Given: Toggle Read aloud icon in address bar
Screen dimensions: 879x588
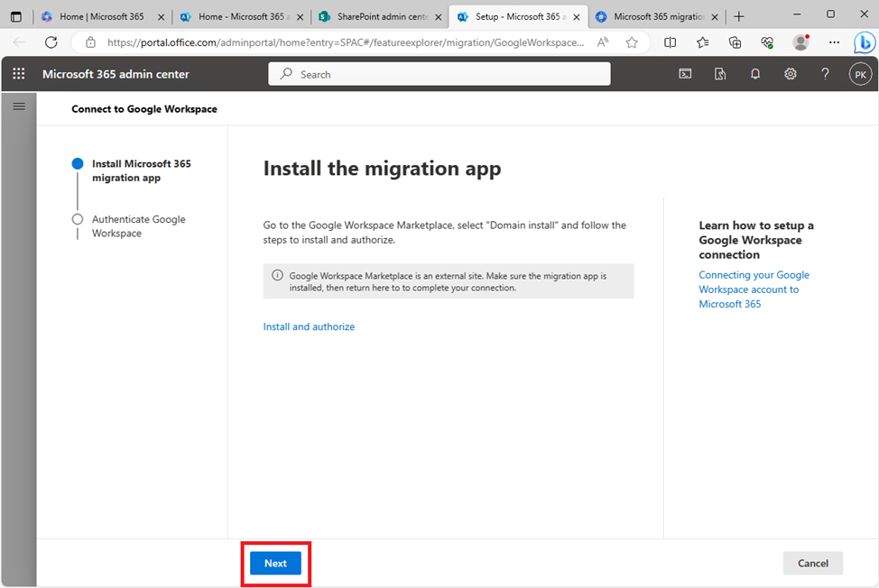Looking at the screenshot, I should coord(603,42).
